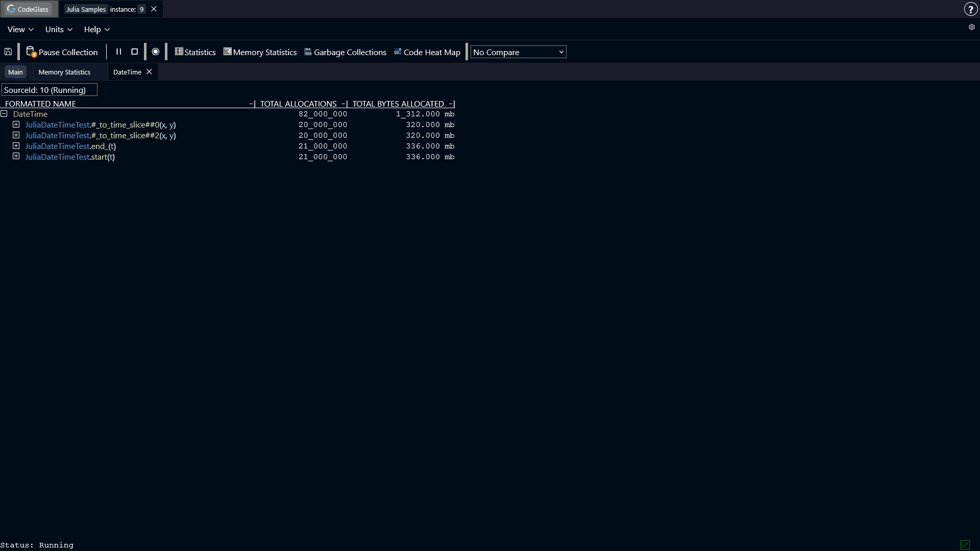Click 320.000 mb in #_to_time_slice##0 row
This screenshot has height=551, width=980.
pos(430,125)
